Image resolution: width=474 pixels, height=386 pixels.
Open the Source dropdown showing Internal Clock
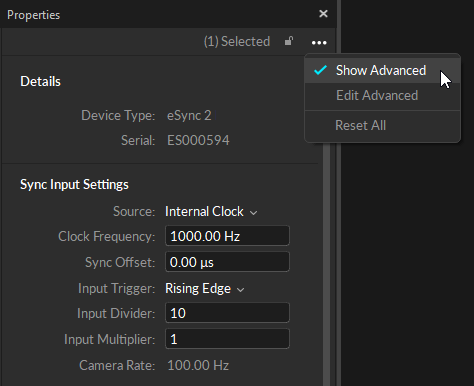click(x=211, y=212)
